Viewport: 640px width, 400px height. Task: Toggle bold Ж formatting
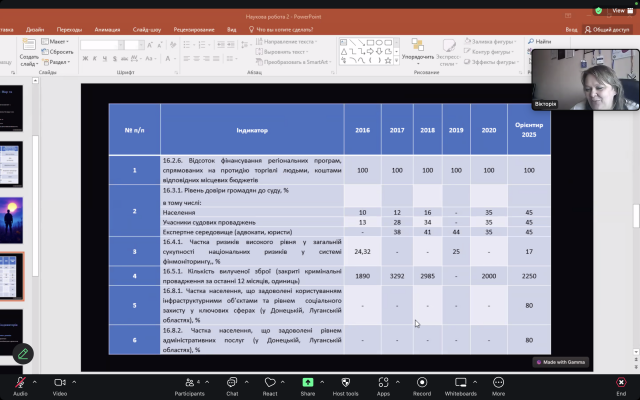coord(85,59)
